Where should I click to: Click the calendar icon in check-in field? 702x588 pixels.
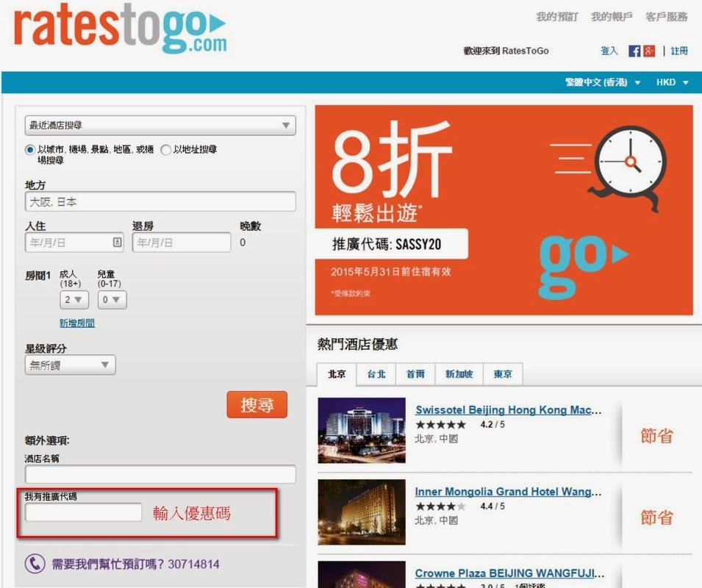tap(118, 242)
